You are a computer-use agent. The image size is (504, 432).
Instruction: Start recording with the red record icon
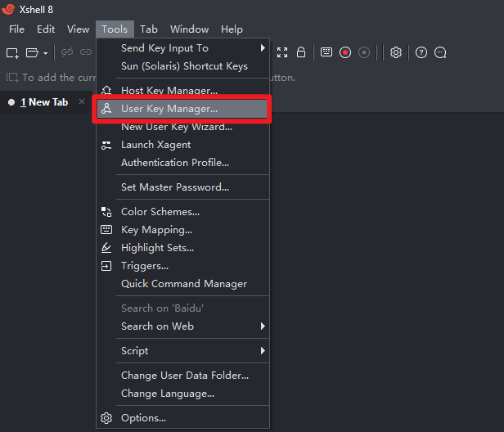pyautogui.click(x=345, y=52)
